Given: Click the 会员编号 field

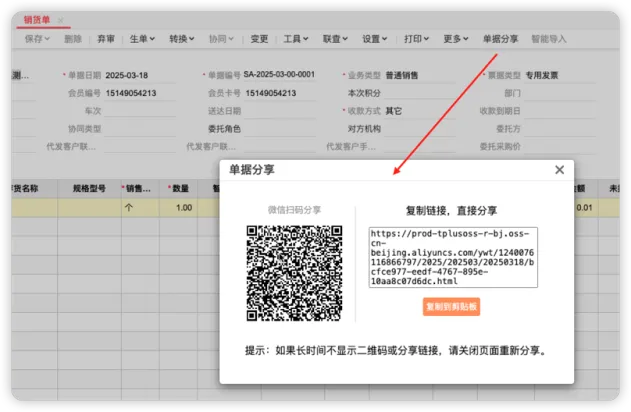Looking at the screenshot, I should click(x=140, y=93).
